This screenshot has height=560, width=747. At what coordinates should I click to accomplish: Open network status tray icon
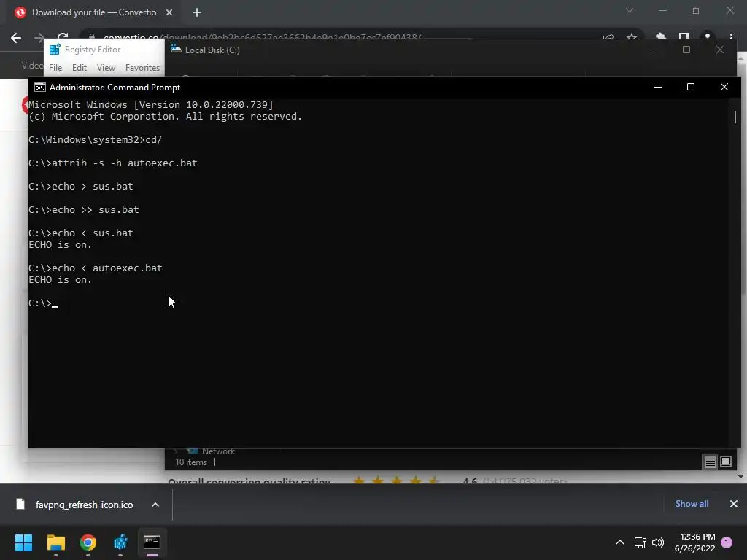point(640,542)
